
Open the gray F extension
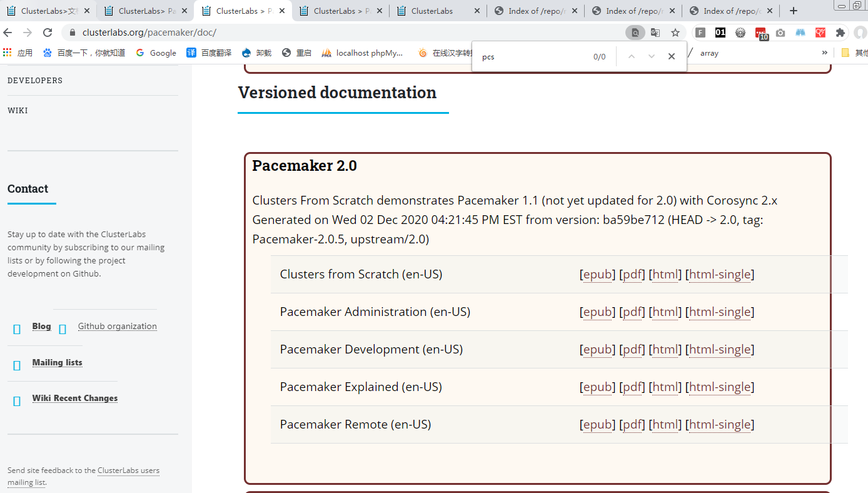click(x=700, y=33)
